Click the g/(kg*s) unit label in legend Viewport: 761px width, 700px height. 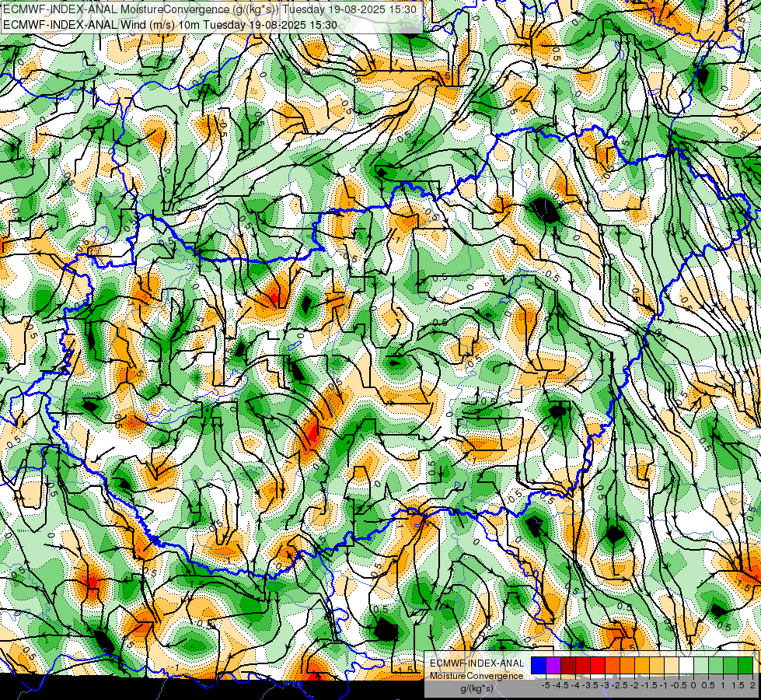pyautogui.click(x=477, y=688)
